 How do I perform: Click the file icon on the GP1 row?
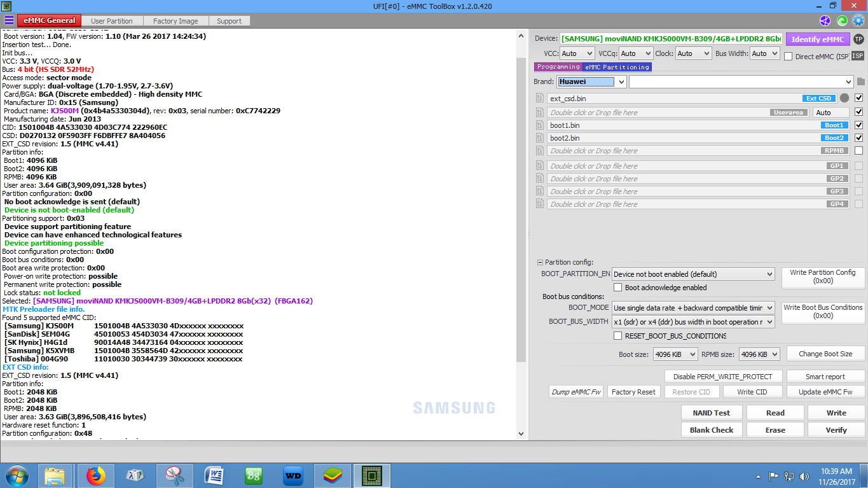point(540,166)
